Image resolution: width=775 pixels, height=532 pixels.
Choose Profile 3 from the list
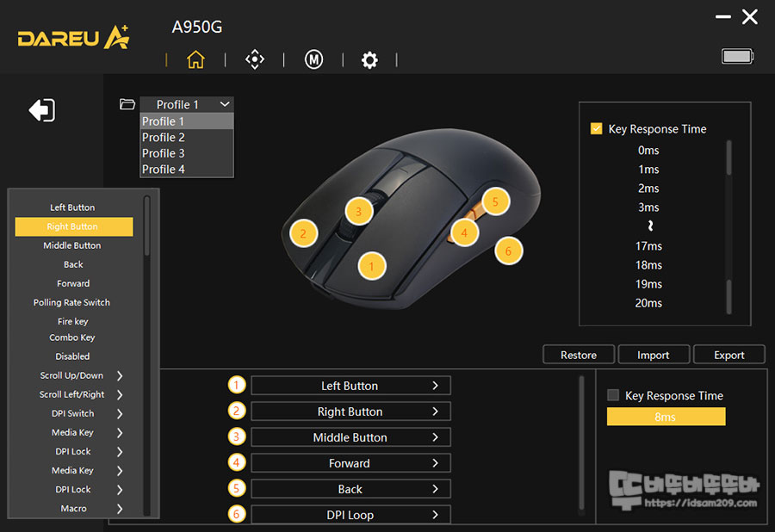(x=187, y=153)
